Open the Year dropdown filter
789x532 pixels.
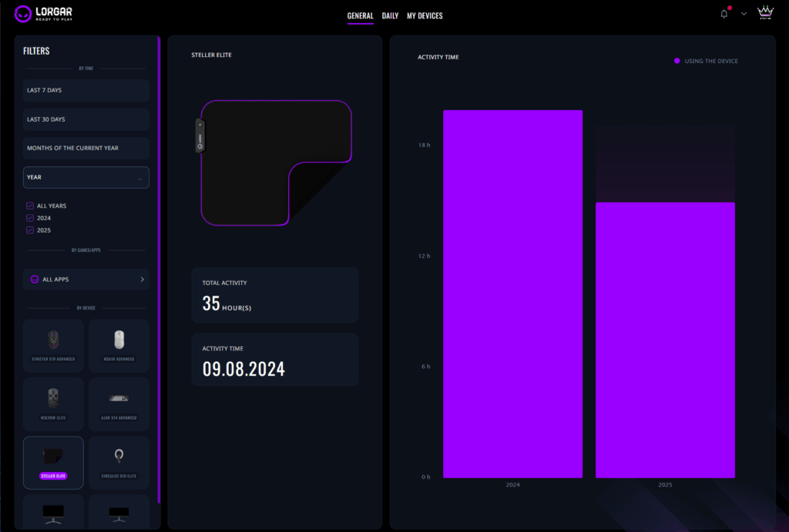pyautogui.click(x=86, y=177)
